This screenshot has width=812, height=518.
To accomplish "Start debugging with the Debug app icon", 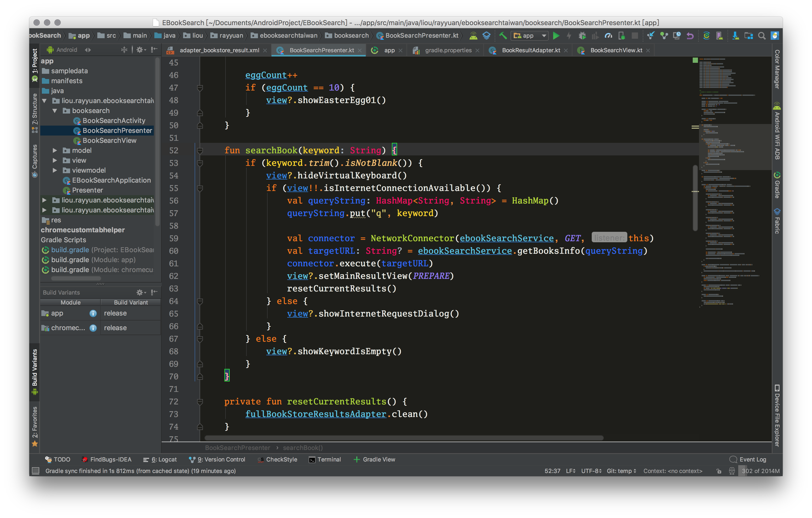I will (582, 36).
